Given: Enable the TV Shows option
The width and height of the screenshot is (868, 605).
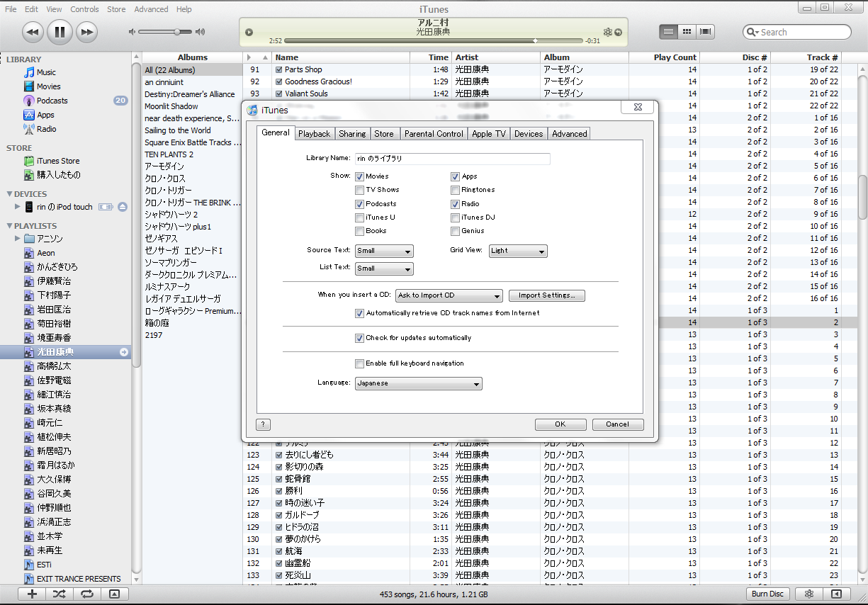Looking at the screenshot, I should [360, 190].
